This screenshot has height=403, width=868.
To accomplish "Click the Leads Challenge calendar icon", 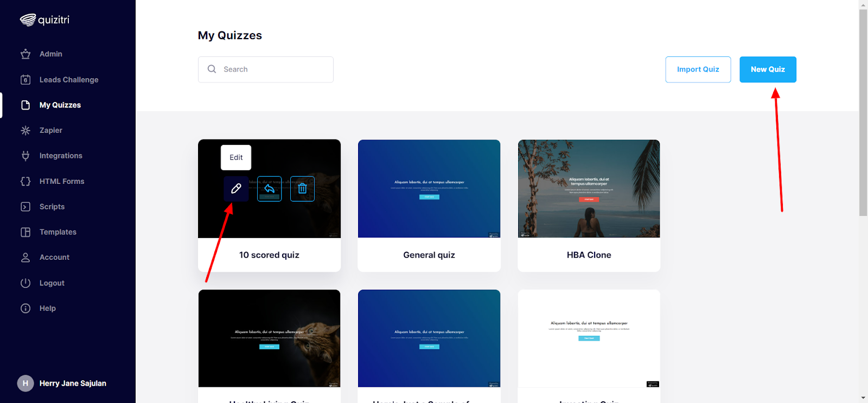I will [25, 80].
